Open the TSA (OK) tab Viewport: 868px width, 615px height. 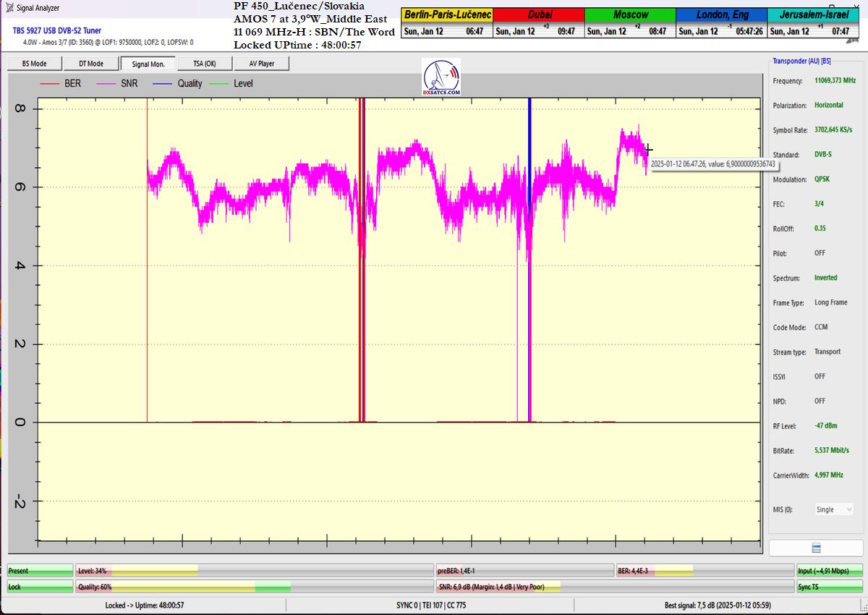pyautogui.click(x=204, y=64)
